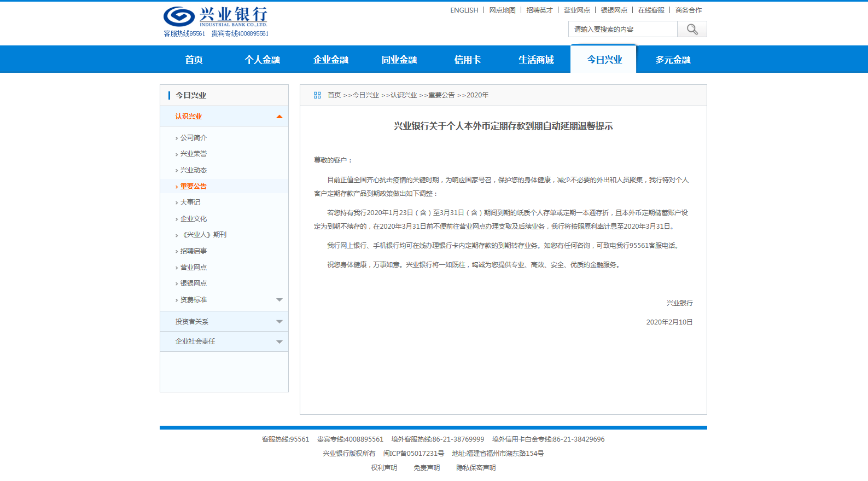Click the 投资者关系 section label

pos(192,322)
